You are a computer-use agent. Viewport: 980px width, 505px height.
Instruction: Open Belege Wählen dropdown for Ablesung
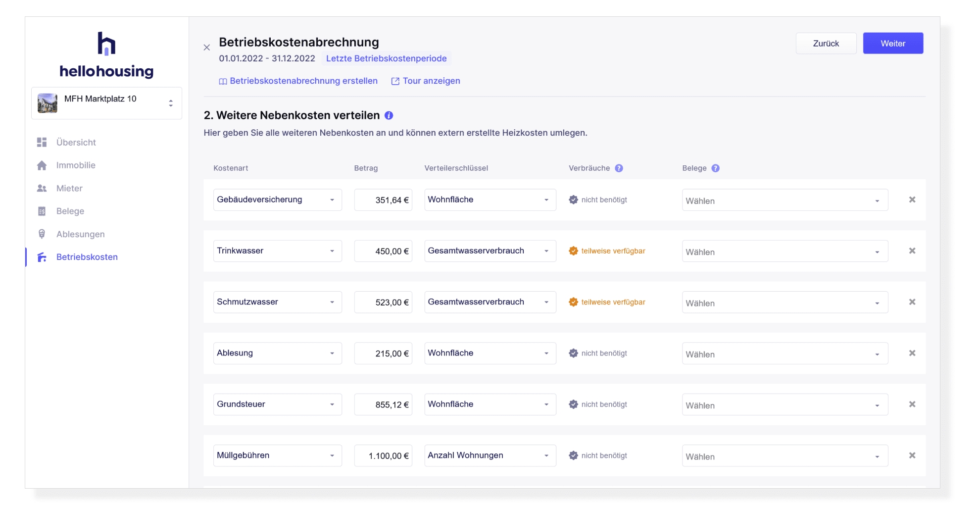pos(784,353)
